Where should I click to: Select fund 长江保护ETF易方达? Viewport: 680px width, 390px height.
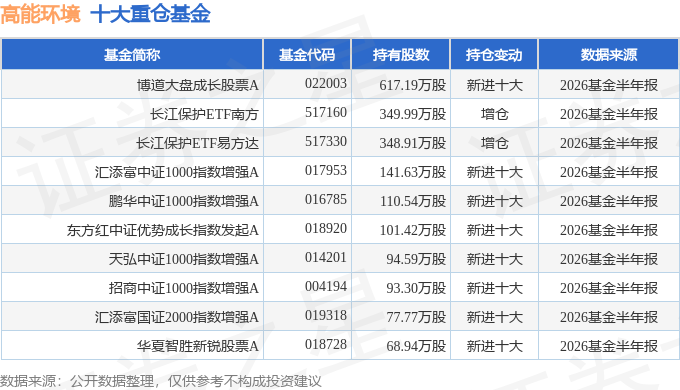[x=197, y=143]
